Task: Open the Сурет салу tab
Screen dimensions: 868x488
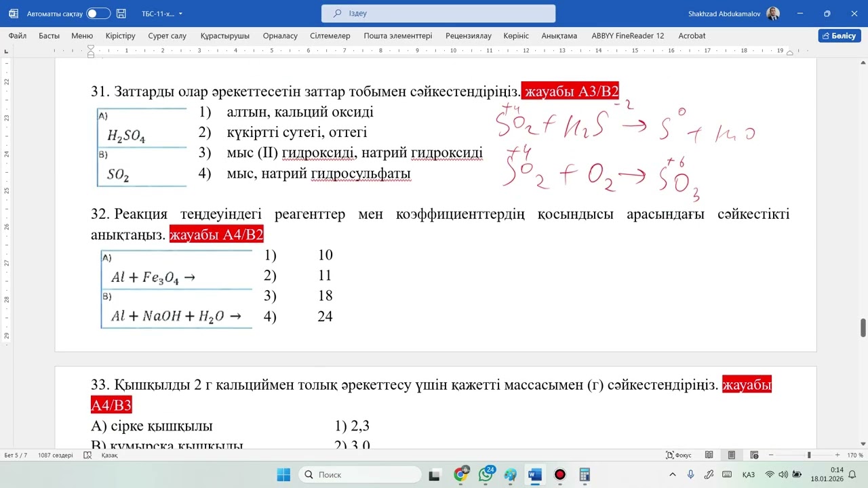Action: [x=167, y=36]
